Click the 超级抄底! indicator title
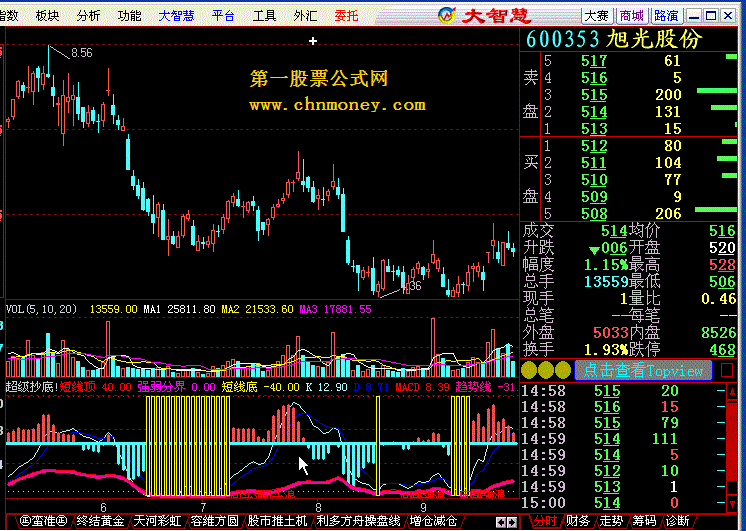746x531 pixels. coord(32,387)
